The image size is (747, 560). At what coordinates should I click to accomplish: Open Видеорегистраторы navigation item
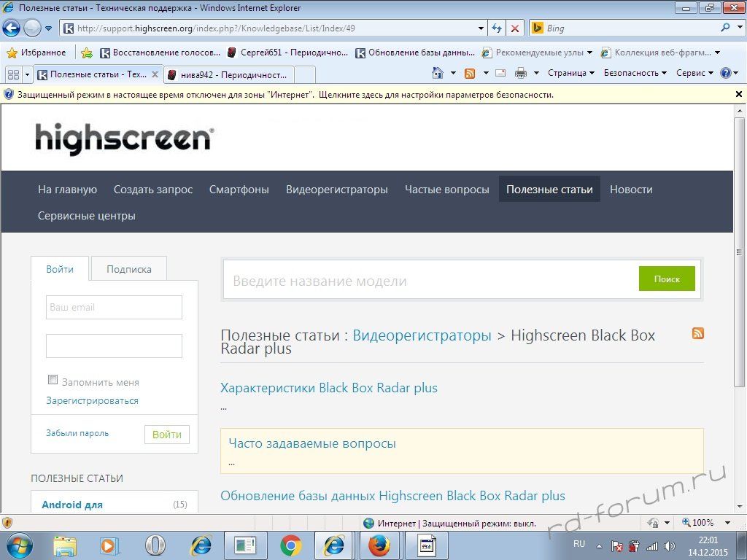pos(337,190)
